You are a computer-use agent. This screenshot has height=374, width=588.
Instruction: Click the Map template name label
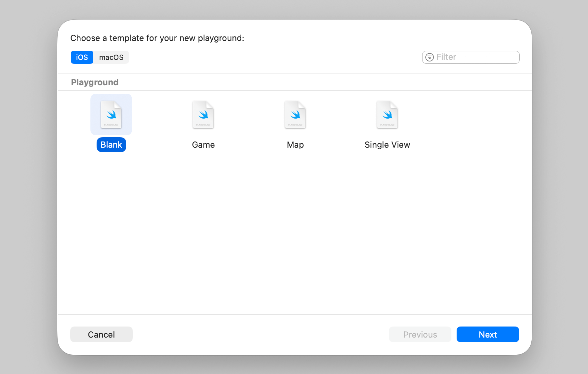click(295, 145)
